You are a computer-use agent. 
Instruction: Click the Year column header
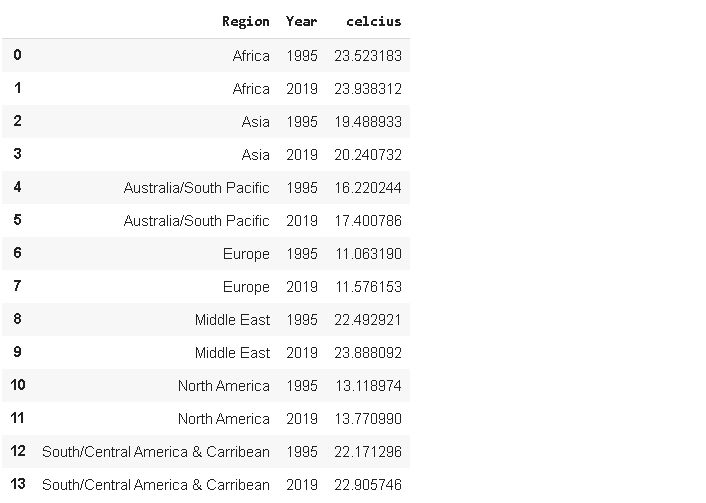click(301, 21)
